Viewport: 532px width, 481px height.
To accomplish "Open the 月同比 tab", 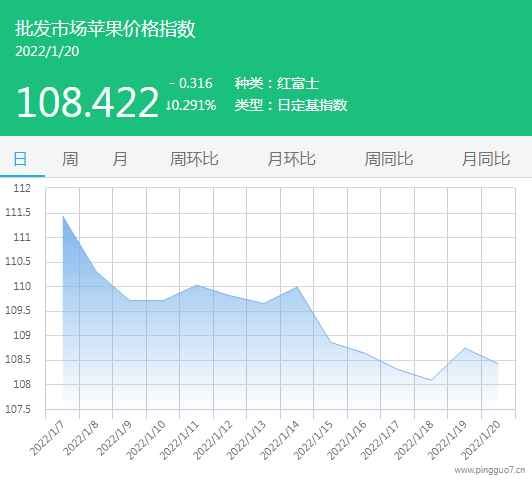I will (486, 159).
